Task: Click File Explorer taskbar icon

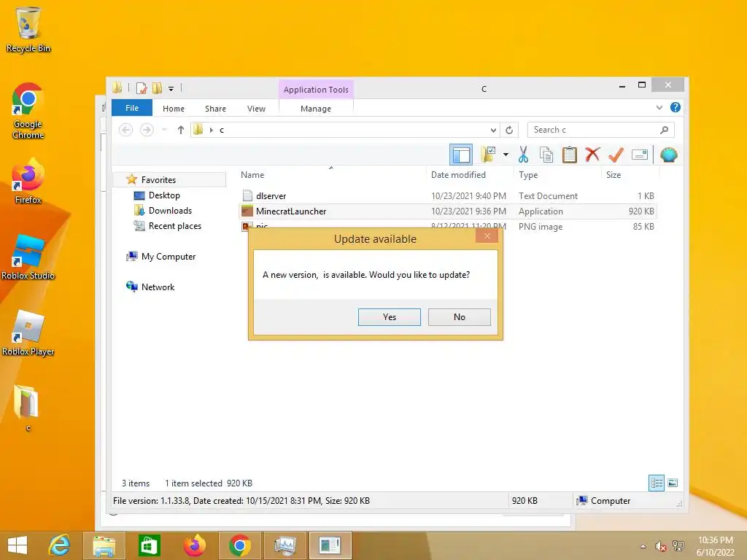Action: click(x=104, y=545)
